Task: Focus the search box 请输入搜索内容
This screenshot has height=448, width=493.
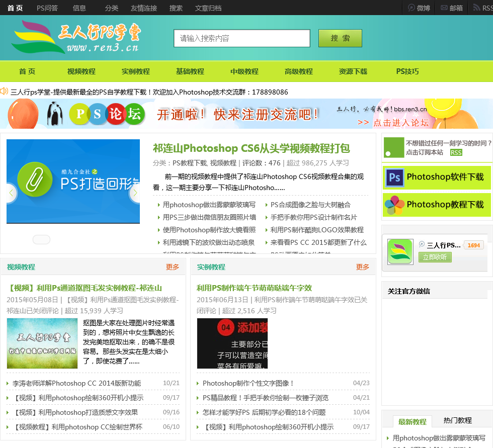Action: pyautogui.click(x=242, y=38)
